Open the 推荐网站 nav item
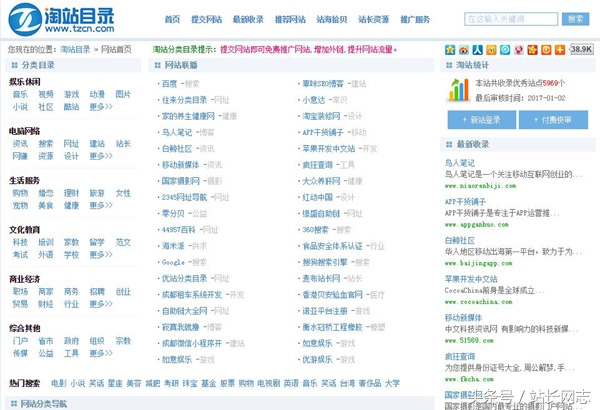 [x=290, y=19]
